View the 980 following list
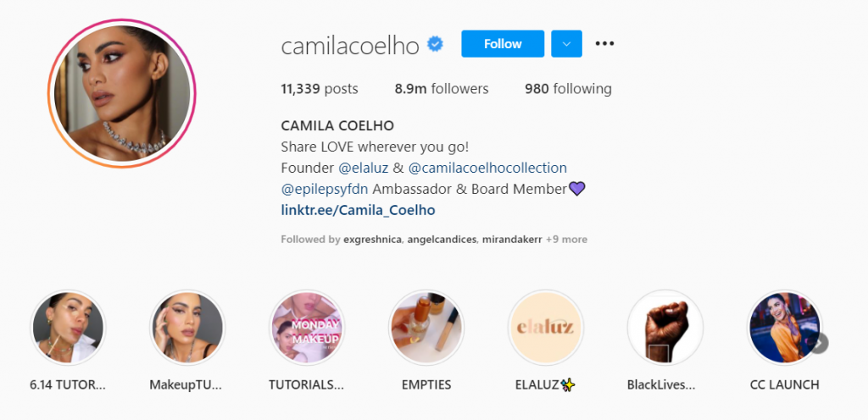The image size is (868, 420). tap(568, 89)
